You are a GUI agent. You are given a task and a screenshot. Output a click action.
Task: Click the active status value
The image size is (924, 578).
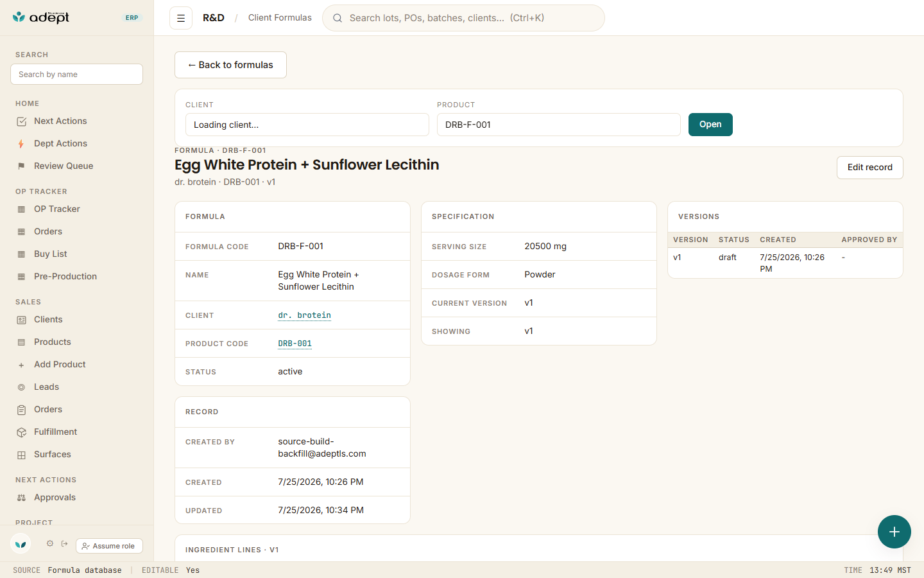pyautogui.click(x=290, y=372)
